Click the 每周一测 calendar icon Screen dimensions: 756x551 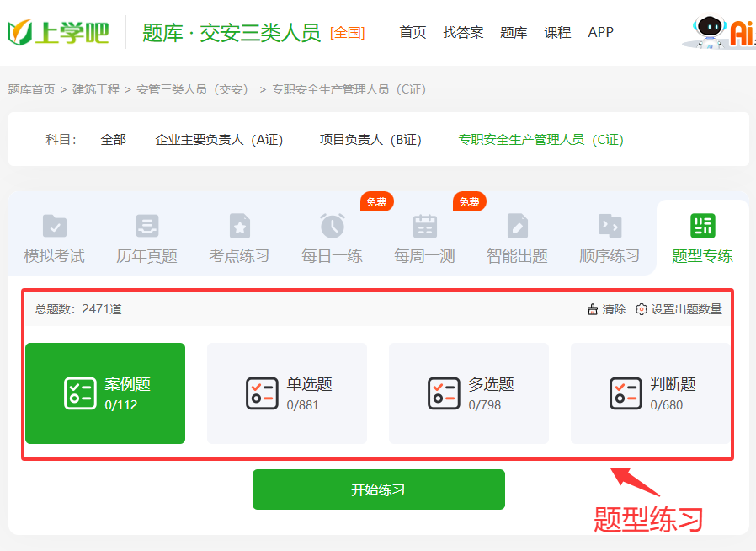coord(425,226)
